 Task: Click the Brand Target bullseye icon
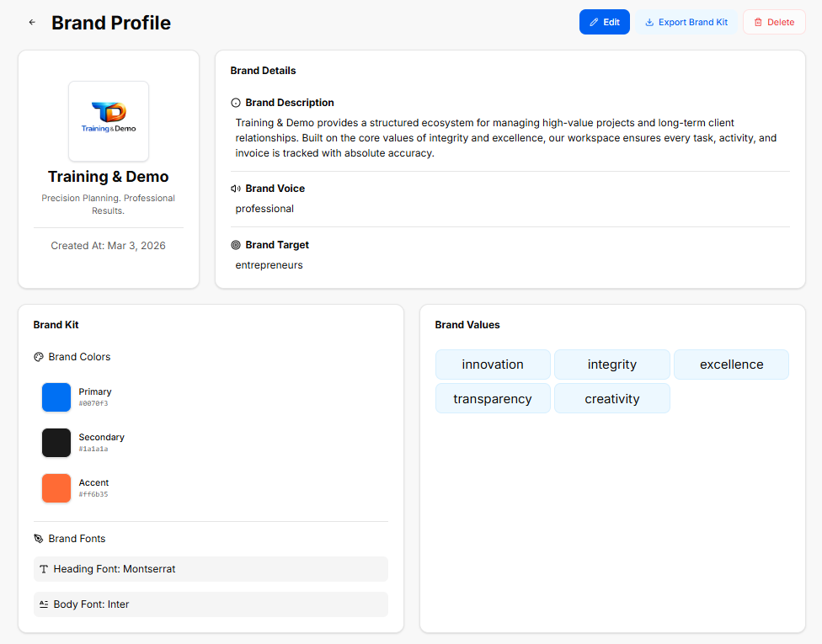coord(236,245)
